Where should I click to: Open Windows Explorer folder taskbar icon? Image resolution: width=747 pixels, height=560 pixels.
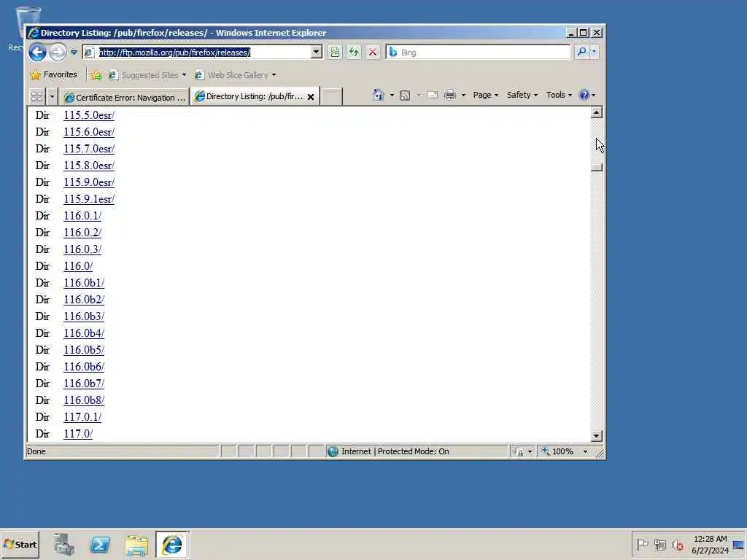point(136,544)
